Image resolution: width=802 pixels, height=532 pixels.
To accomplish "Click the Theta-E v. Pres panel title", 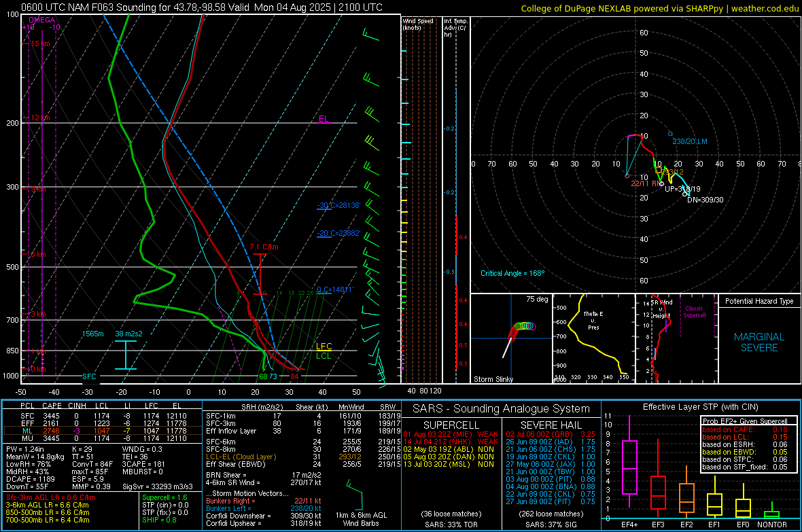I will point(593,320).
